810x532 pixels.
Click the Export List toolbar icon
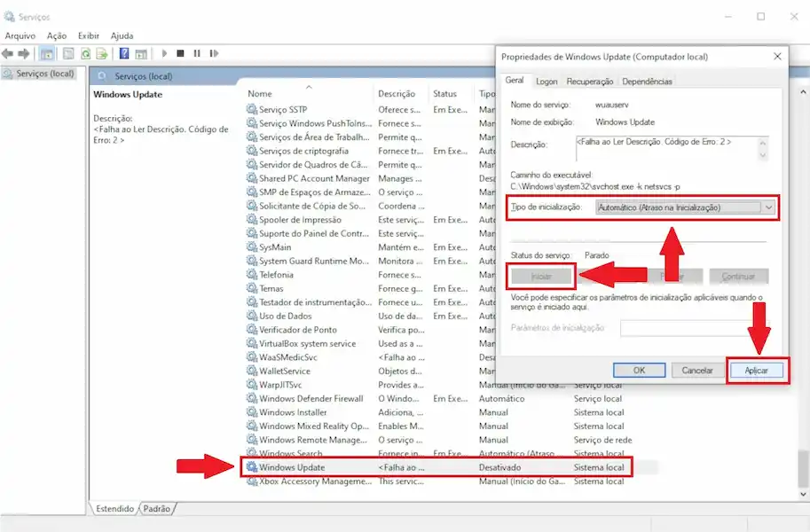coord(102,53)
